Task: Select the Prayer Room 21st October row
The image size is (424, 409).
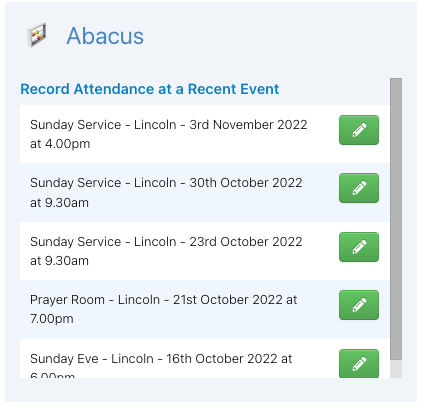Action: pyautogui.click(x=205, y=310)
